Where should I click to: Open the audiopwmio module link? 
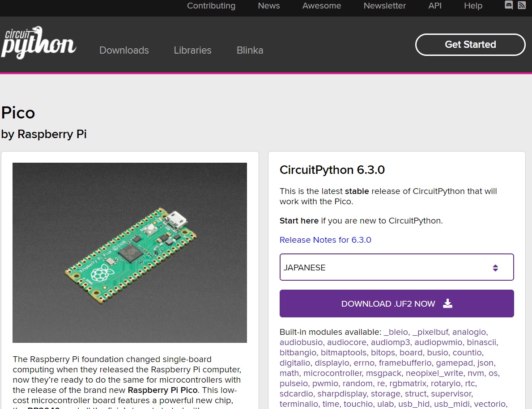tap(438, 342)
